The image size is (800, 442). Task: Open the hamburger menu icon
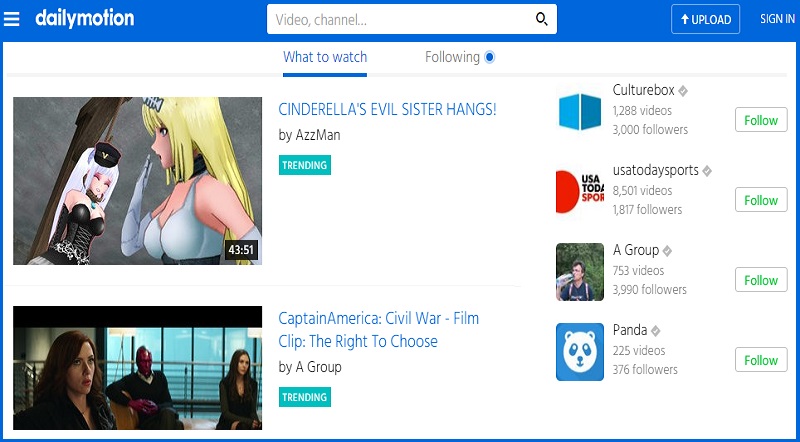[11, 19]
